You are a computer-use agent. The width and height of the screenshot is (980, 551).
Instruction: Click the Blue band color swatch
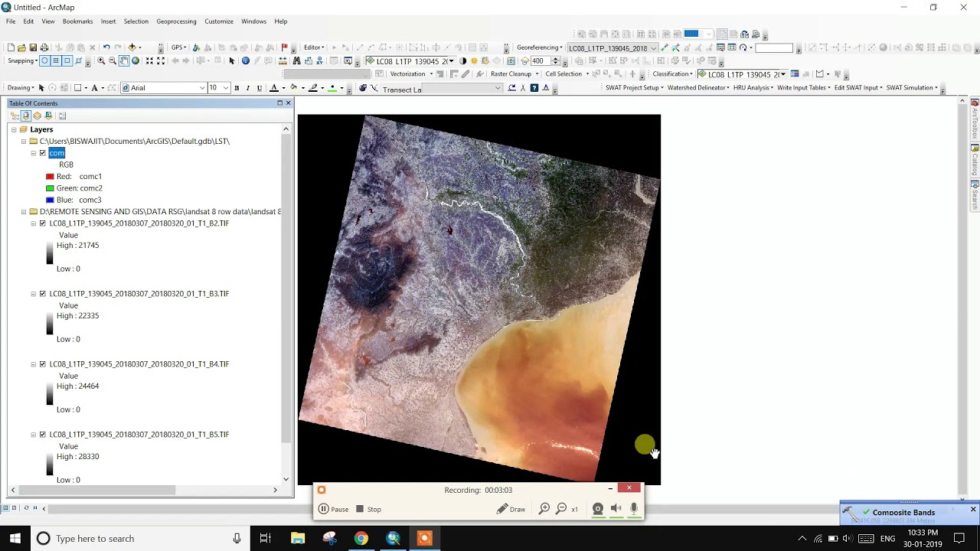pyautogui.click(x=50, y=201)
